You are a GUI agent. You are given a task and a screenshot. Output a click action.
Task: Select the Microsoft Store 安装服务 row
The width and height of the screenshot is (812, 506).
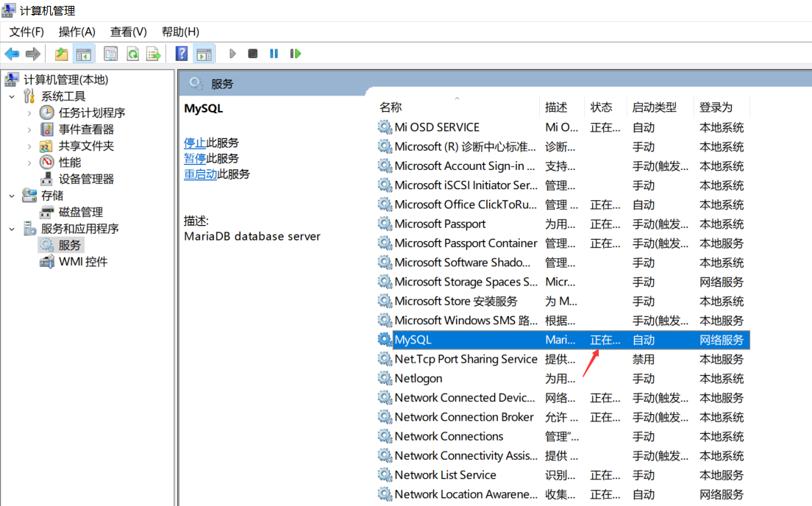[x=563, y=302]
